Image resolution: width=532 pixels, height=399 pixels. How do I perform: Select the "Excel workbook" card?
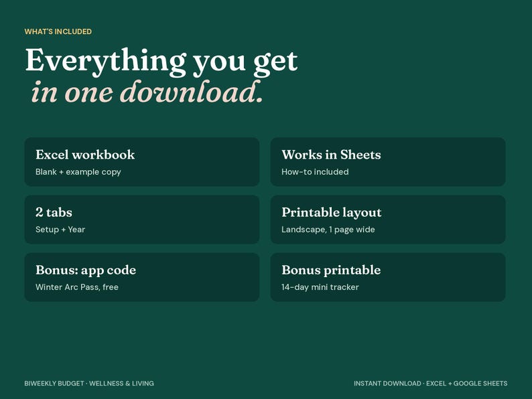pos(142,162)
